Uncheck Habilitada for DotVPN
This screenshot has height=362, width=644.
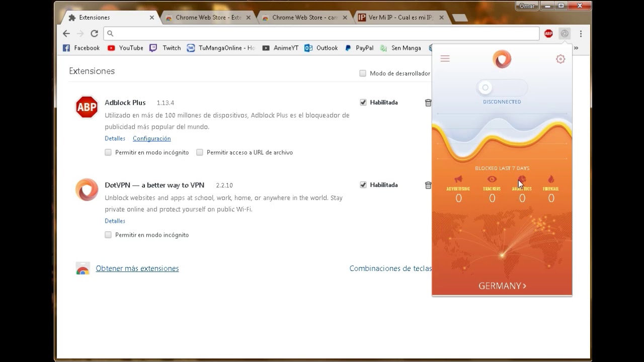coord(363,185)
